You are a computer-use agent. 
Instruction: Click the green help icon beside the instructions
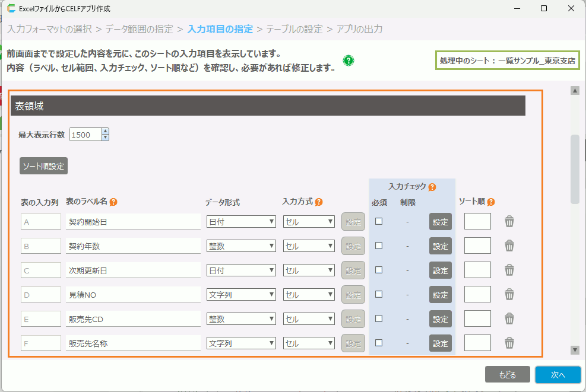coord(349,60)
